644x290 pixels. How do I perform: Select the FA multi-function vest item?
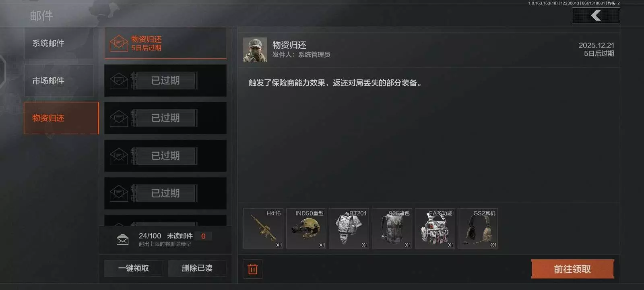(x=435, y=228)
